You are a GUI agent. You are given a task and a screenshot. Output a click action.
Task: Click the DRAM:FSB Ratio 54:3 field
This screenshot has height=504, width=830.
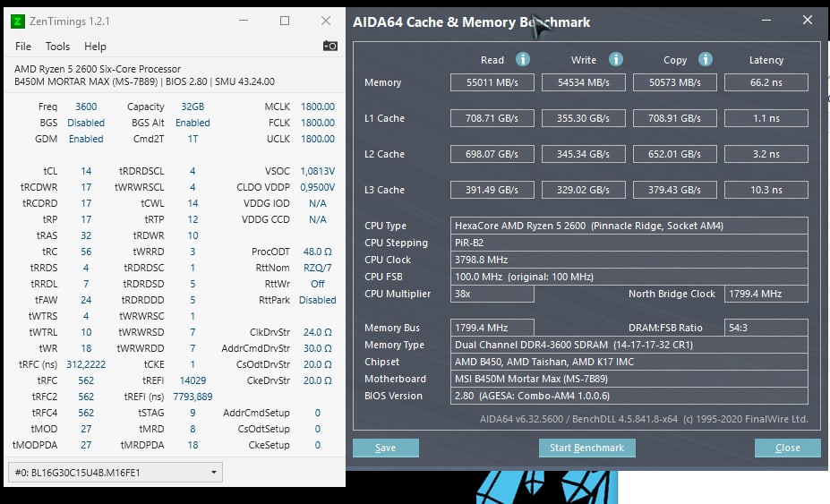tap(766, 328)
